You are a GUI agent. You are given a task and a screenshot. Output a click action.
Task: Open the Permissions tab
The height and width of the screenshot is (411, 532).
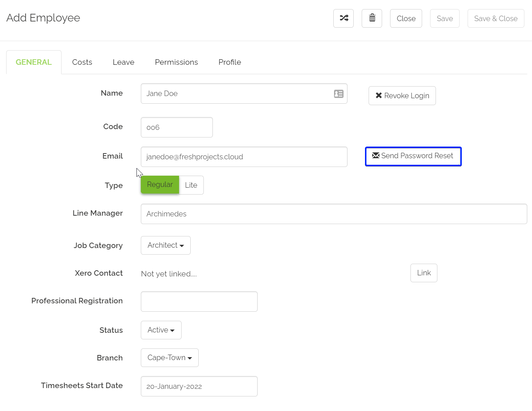[176, 62]
